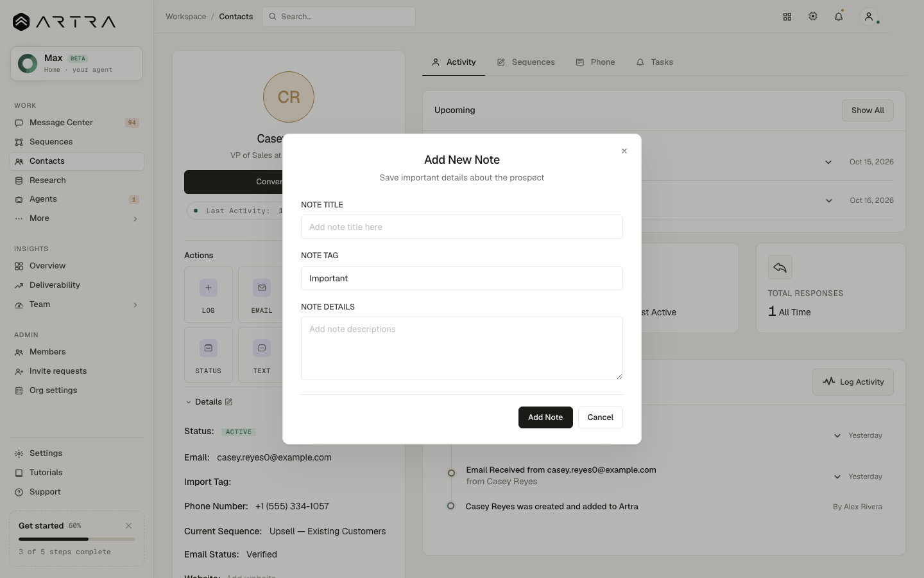924x578 pixels.
Task: Click the Add Note button
Action: [545, 417]
